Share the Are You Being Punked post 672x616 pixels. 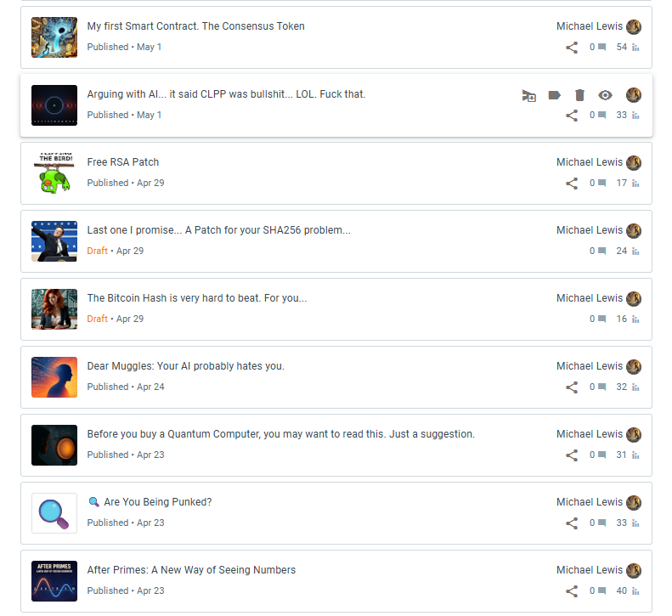pos(572,523)
